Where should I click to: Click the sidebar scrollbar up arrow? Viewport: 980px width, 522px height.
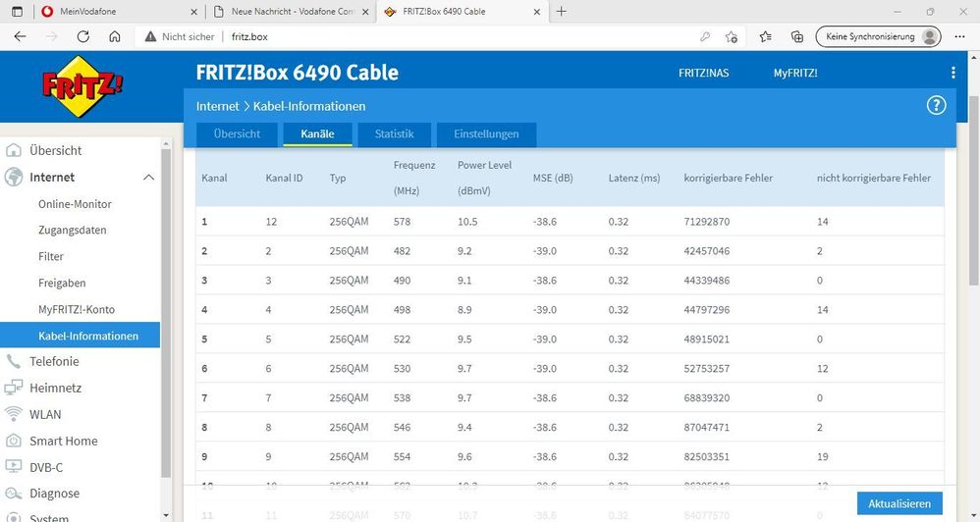[166, 143]
